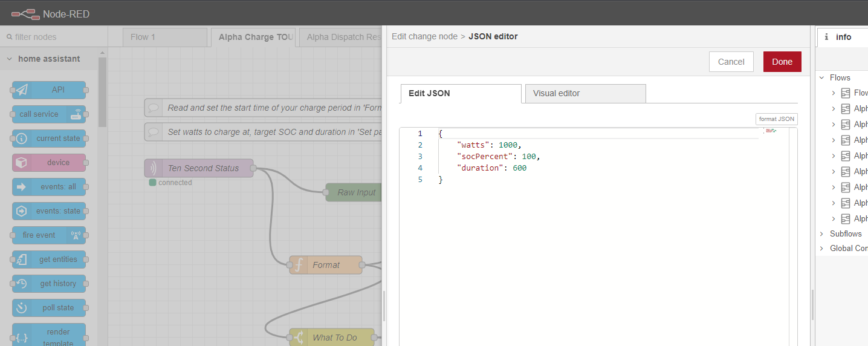Screen dimensions: 868x346
Task: Click the 'connected' status label
Action: 175,183
